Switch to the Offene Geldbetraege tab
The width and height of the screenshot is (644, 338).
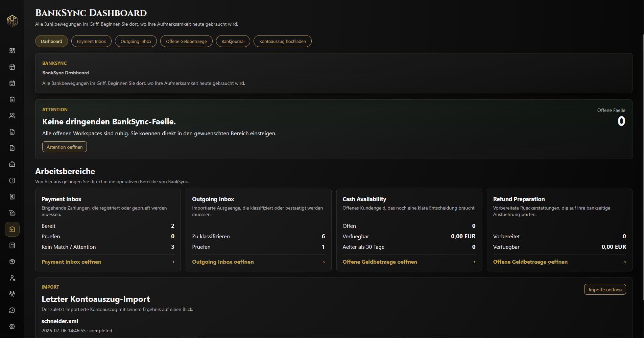[186, 41]
